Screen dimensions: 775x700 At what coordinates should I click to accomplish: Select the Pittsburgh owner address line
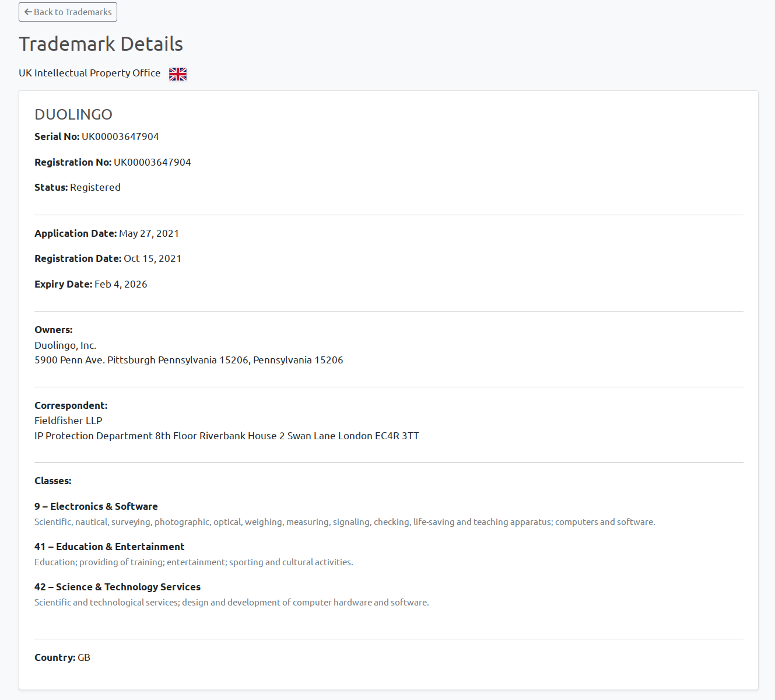tap(189, 360)
